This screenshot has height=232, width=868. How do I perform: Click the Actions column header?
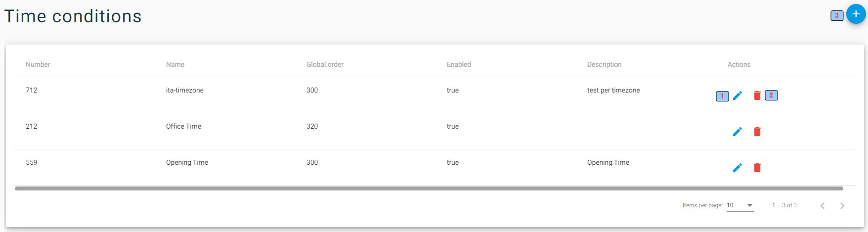pyautogui.click(x=739, y=64)
